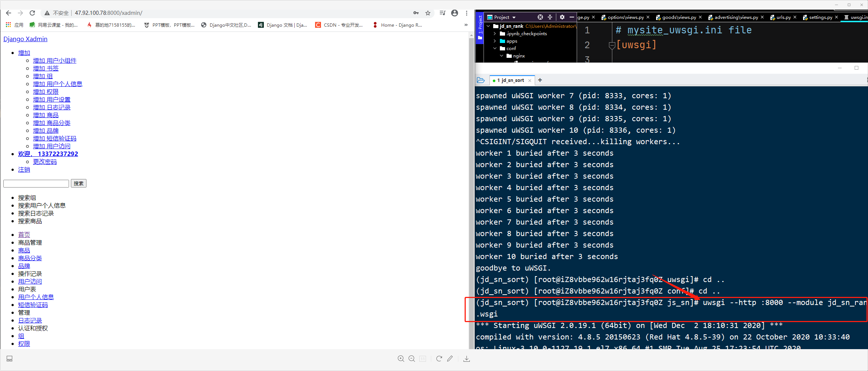Click the 搜索 search button
Viewport: 868px width, 371px height.
click(78, 183)
